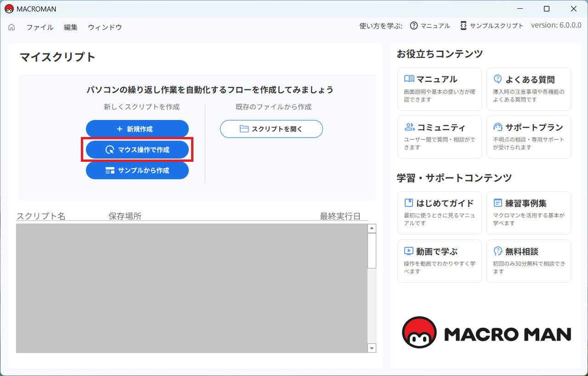The image size is (588, 376).
Task: Click the MACROMAN app icon in title bar
Action: pyautogui.click(x=9, y=9)
